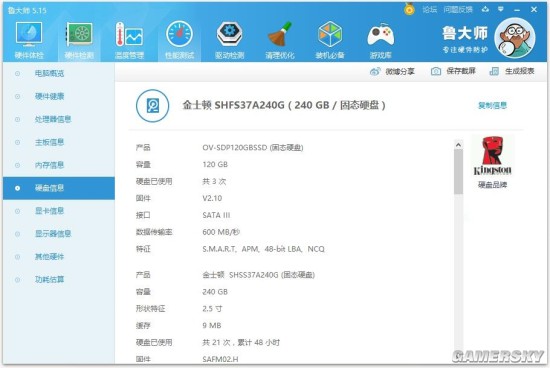Click 微博分享 Weibo share button

392,72
